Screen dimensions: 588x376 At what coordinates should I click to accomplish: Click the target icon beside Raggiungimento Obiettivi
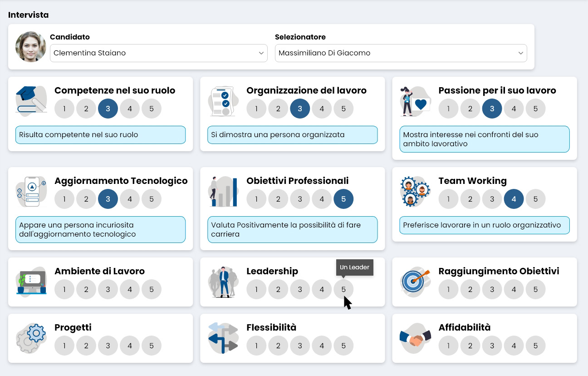[x=415, y=282]
